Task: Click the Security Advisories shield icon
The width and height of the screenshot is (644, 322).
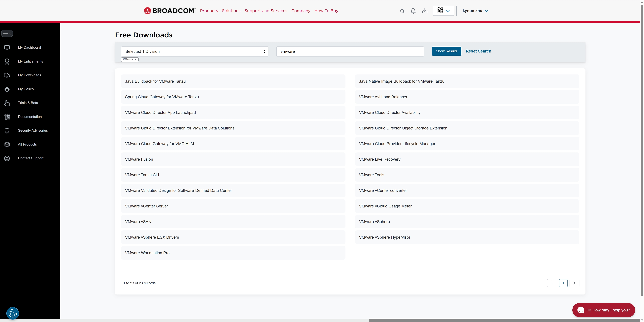Action: 7,130
